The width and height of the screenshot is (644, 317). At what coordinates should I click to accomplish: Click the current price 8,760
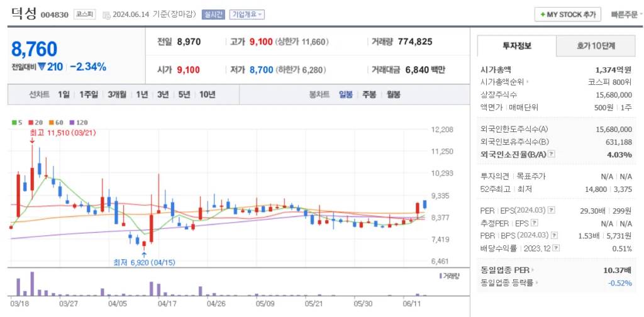pos(34,49)
